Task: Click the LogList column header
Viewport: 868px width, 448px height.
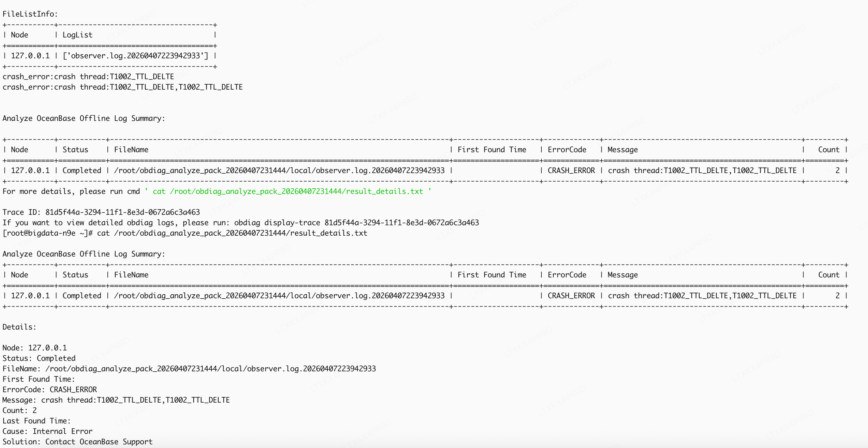Action: (x=77, y=35)
